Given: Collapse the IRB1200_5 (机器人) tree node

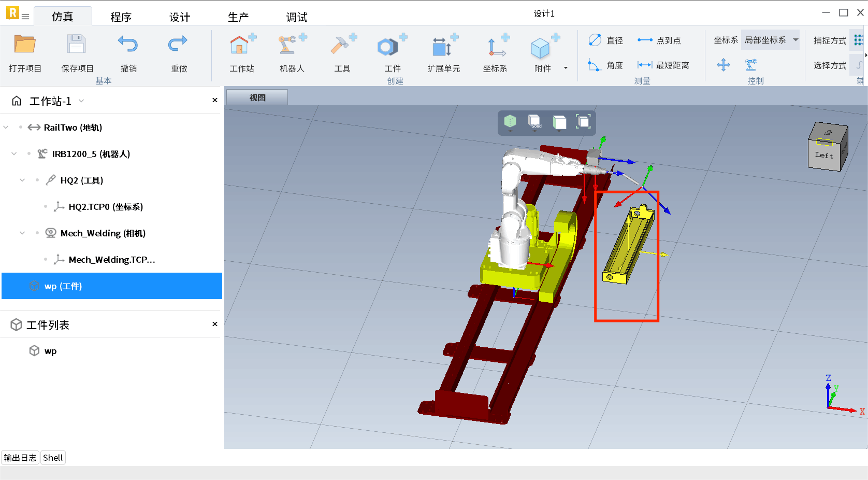Looking at the screenshot, I should point(14,154).
